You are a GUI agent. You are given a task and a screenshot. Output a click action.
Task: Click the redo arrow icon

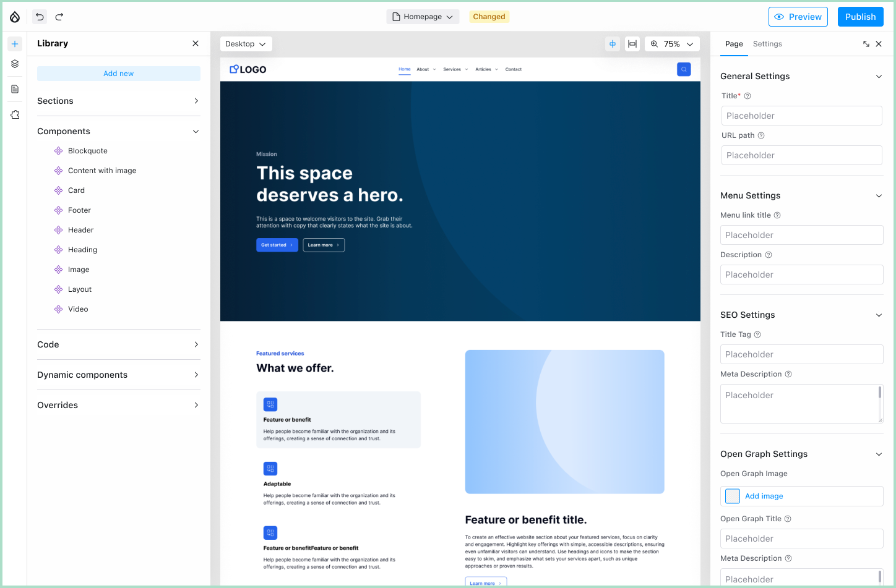pos(59,17)
